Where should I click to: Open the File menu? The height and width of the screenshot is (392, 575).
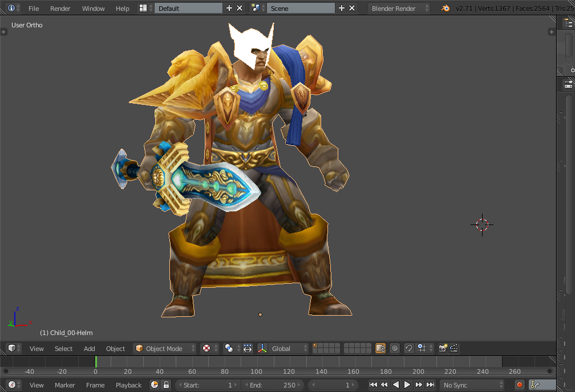(x=33, y=9)
